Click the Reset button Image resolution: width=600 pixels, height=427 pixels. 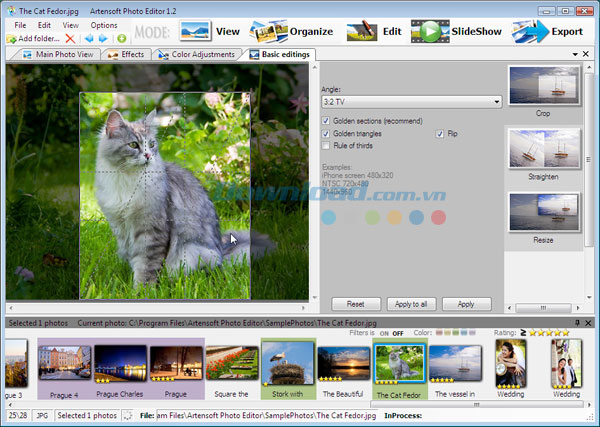(x=355, y=303)
